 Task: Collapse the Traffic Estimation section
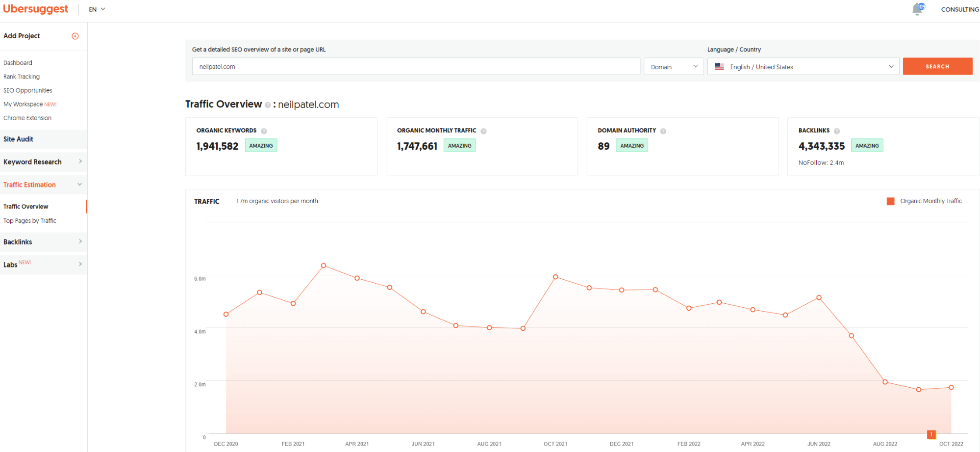(x=44, y=185)
